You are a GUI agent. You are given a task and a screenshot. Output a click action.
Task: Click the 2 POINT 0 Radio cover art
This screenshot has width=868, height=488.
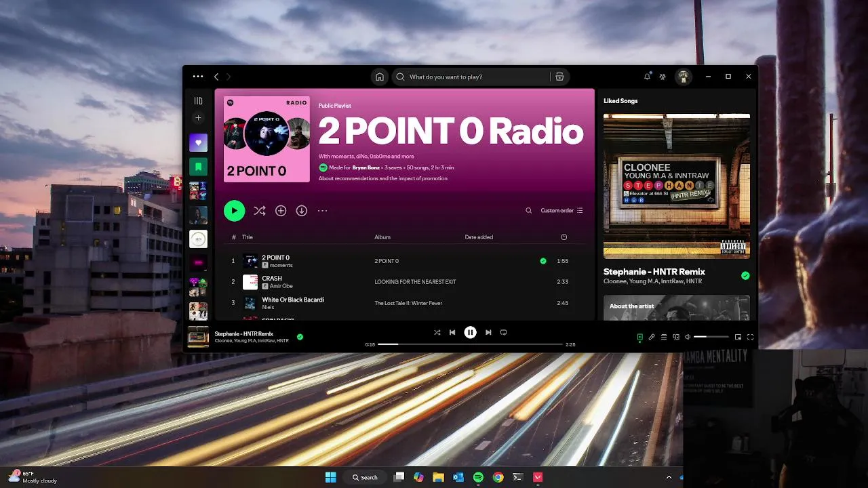pos(267,140)
